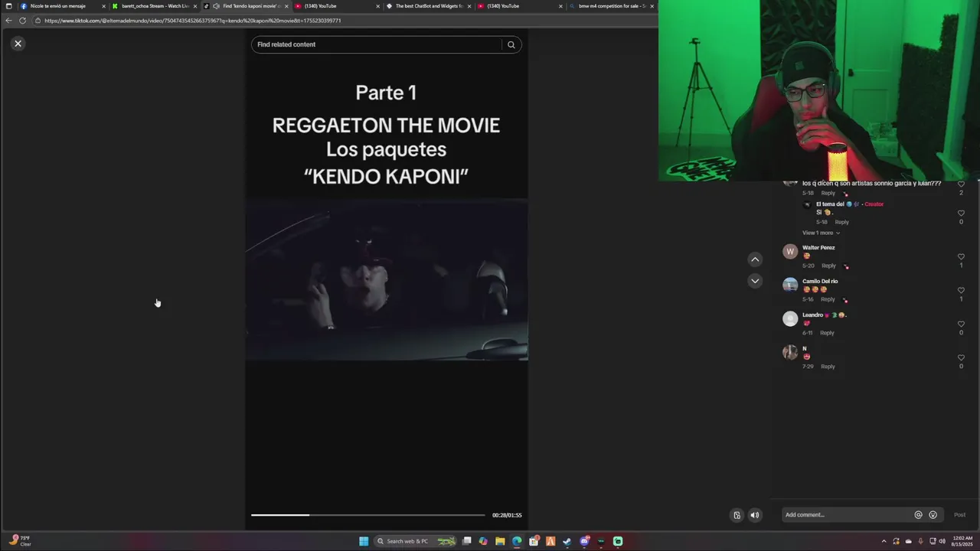The width and height of the screenshot is (980, 551).
Task: Open browser tab actions menu icon
Action: [x=8, y=6]
